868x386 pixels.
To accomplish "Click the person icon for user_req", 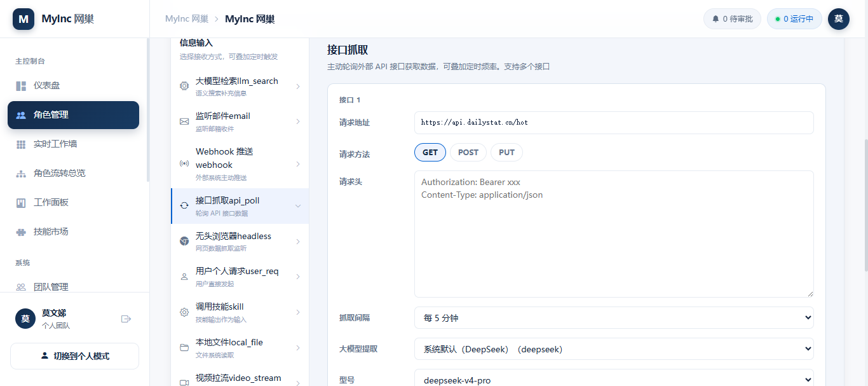I will [184, 277].
